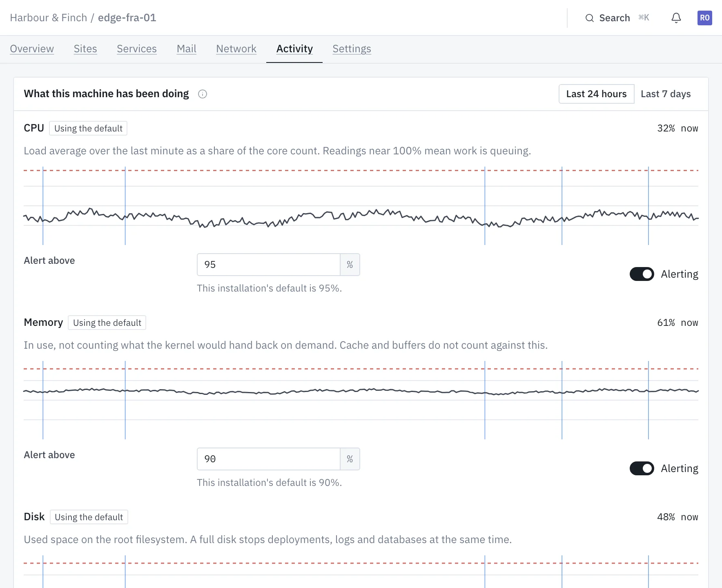Click Memory threshold percent suffix
722x588 pixels.
(x=350, y=459)
